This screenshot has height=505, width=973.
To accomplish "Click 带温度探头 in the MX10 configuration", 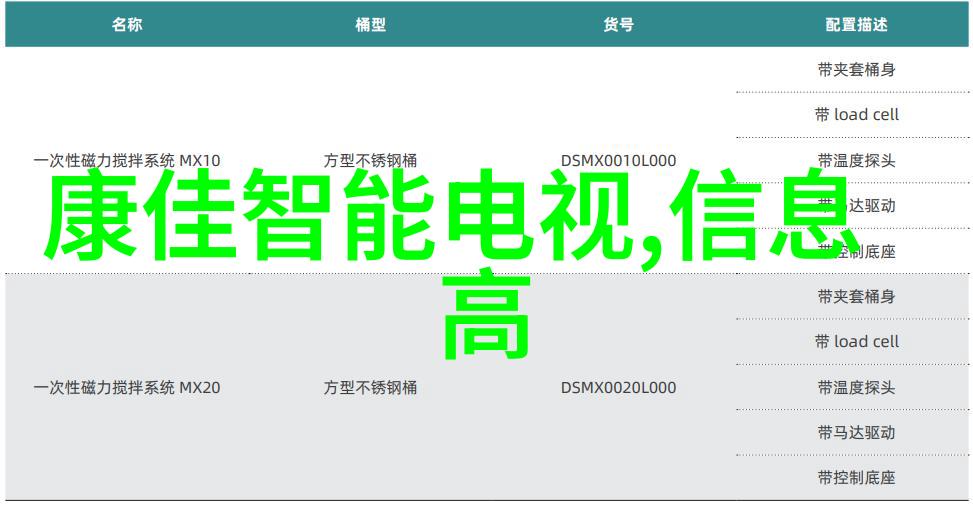I will [856, 161].
